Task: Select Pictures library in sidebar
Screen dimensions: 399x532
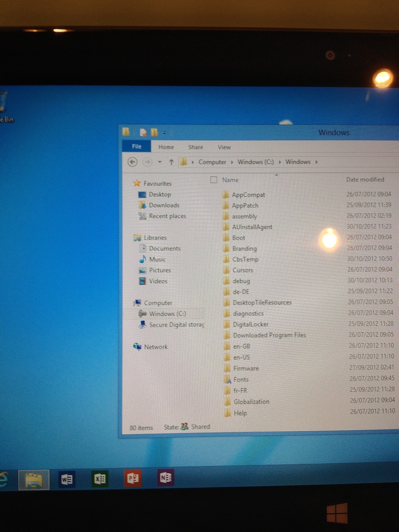Action: pos(160,270)
